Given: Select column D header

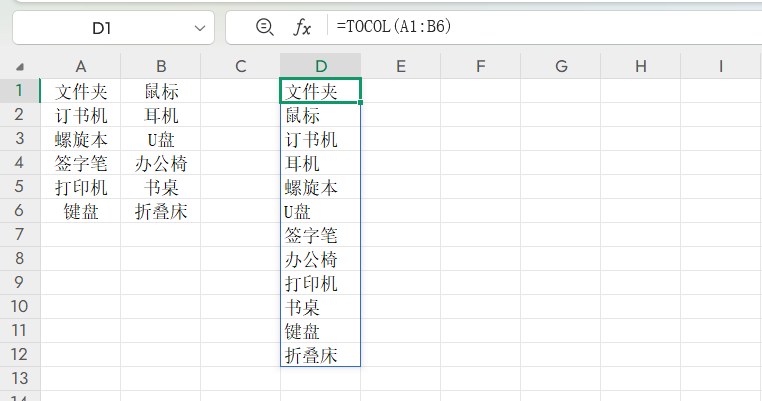Looking at the screenshot, I should click(x=321, y=66).
